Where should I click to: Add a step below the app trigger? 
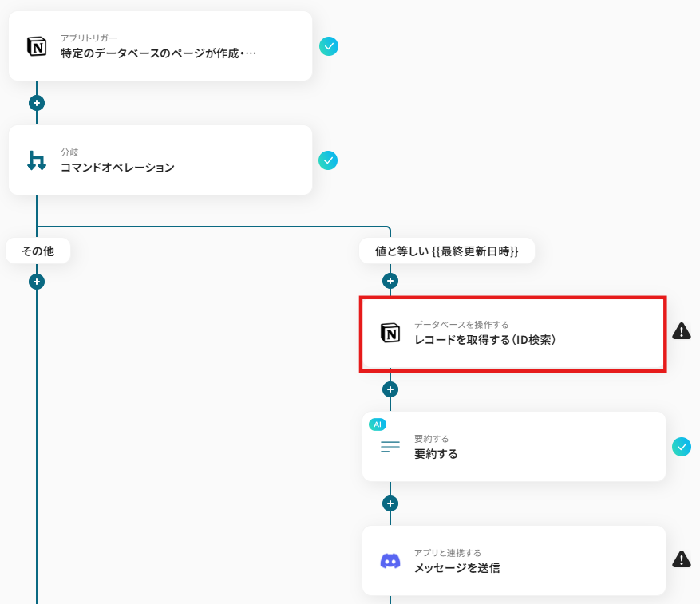(x=37, y=103)
